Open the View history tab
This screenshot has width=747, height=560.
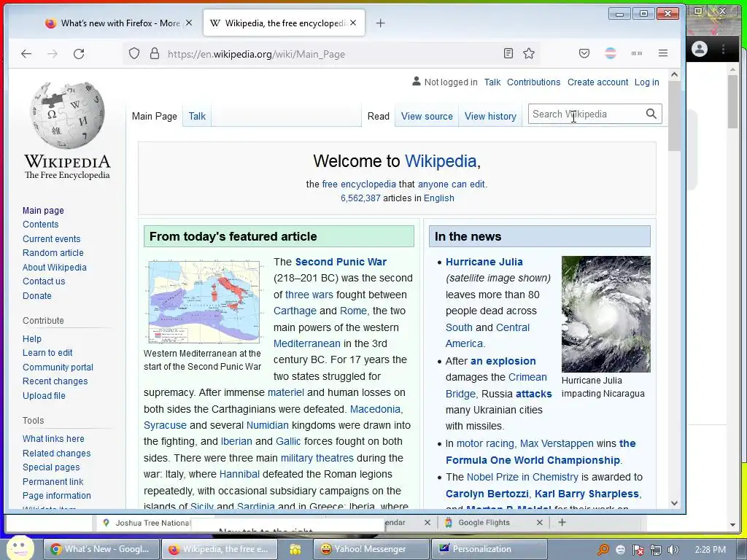click(x=490, y=116)
